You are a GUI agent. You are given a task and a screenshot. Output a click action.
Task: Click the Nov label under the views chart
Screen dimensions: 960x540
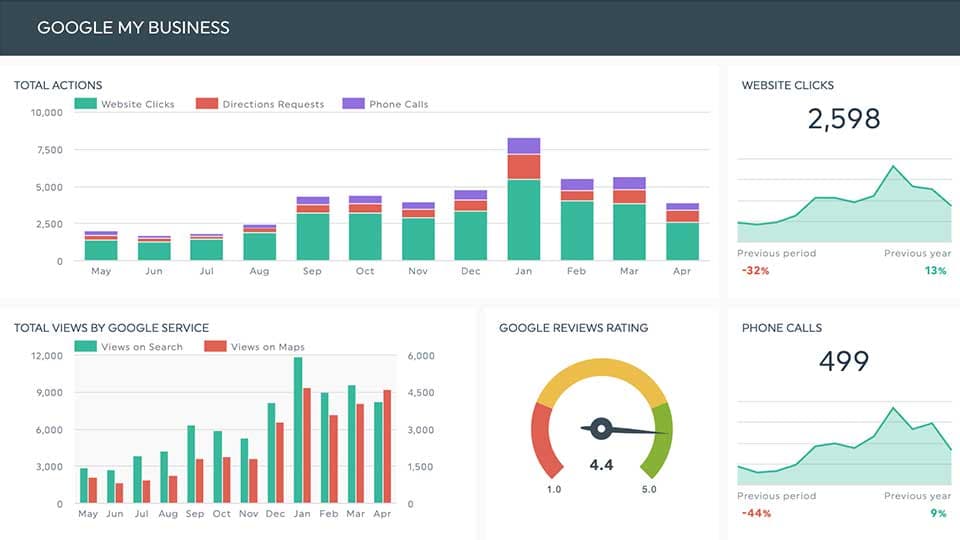click(x=249, y=514)
